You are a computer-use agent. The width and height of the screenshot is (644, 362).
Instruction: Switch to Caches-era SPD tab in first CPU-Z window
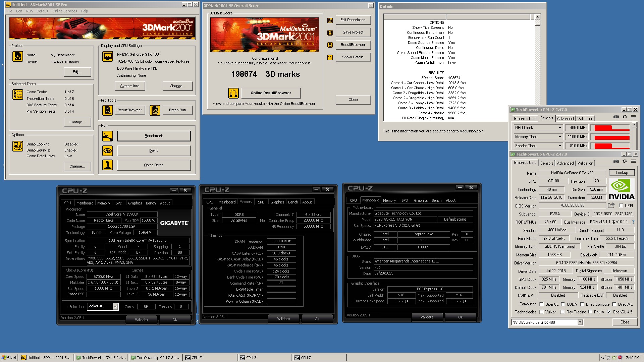tap(119, 203)
